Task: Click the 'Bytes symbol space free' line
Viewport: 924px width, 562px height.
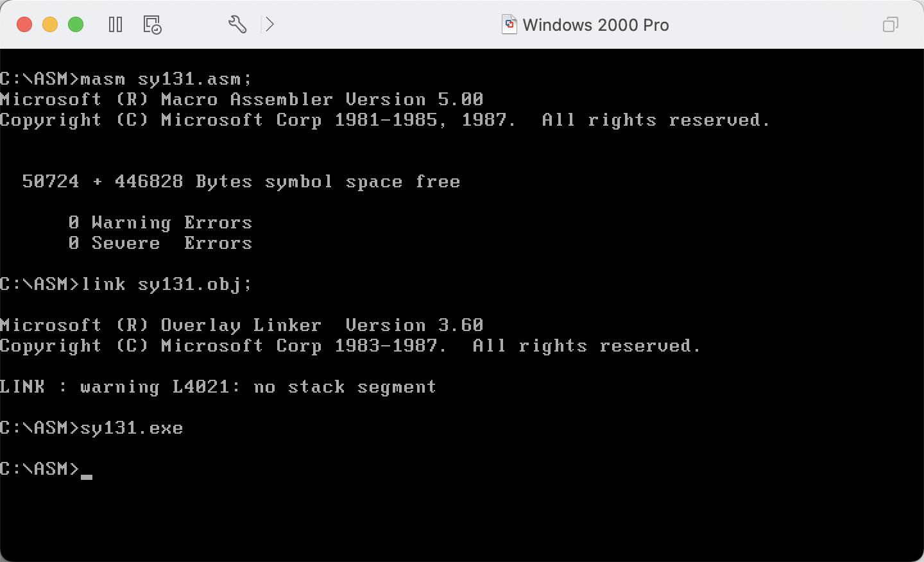Action: click(241, 182)
